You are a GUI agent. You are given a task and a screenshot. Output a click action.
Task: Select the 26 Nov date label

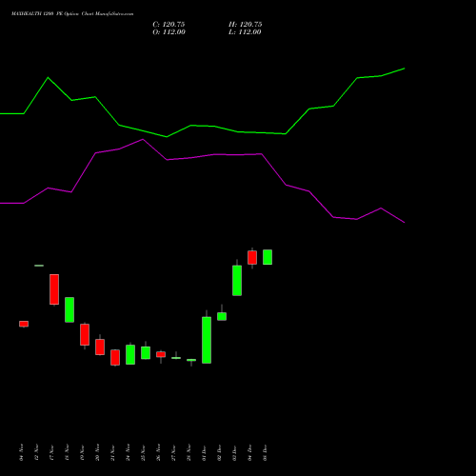tap(158, 452)
